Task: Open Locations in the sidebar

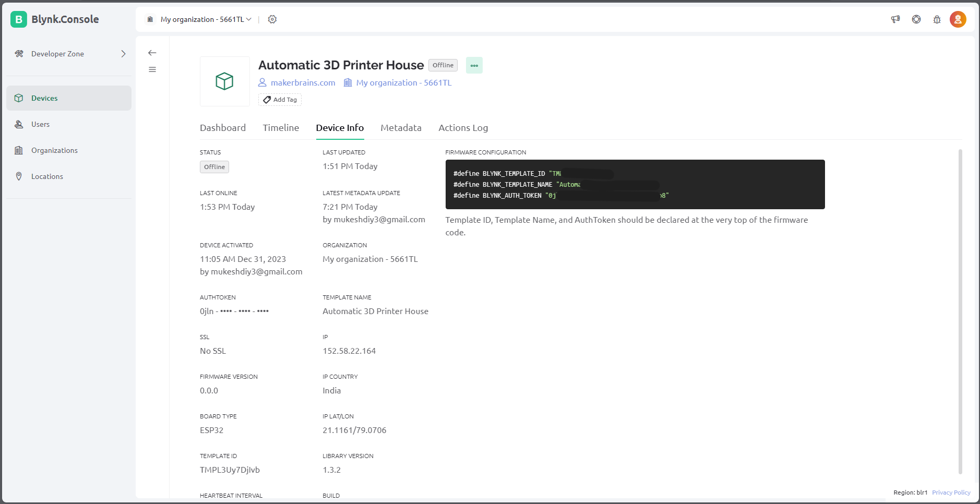Action: point(69,176)
